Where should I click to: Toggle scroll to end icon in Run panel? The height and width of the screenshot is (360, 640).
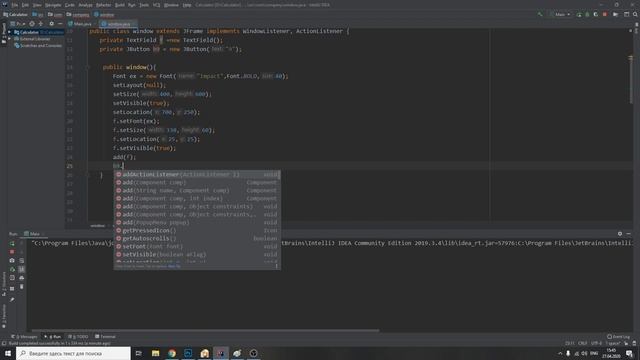[22, 269]
